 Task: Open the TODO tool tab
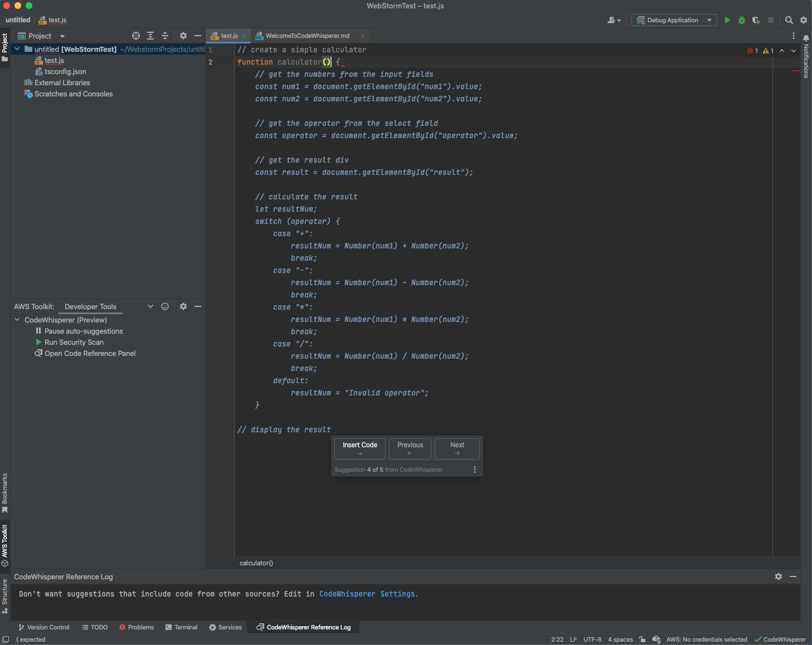(95, 627)
